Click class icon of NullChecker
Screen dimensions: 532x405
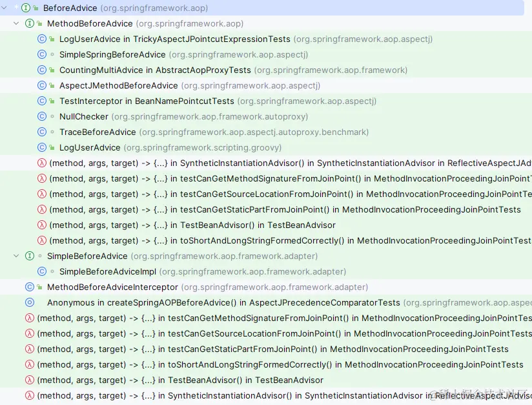(x=42, y=116)
